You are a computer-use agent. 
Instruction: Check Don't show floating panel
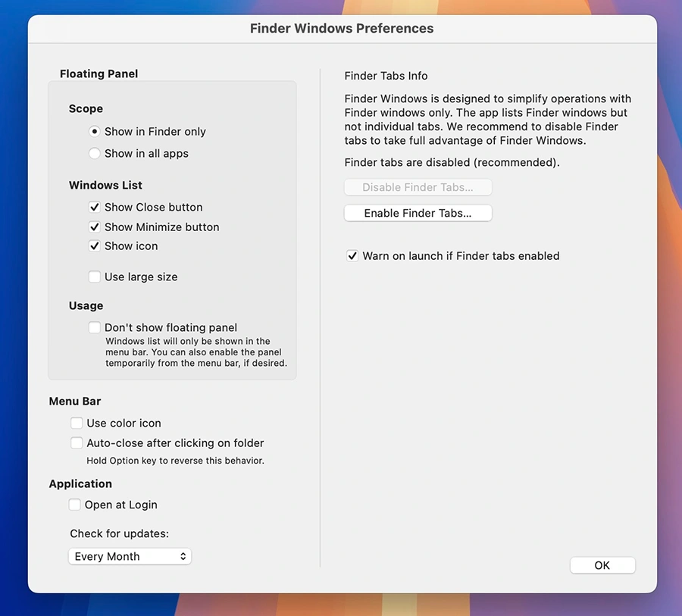[x=95, y=327]
